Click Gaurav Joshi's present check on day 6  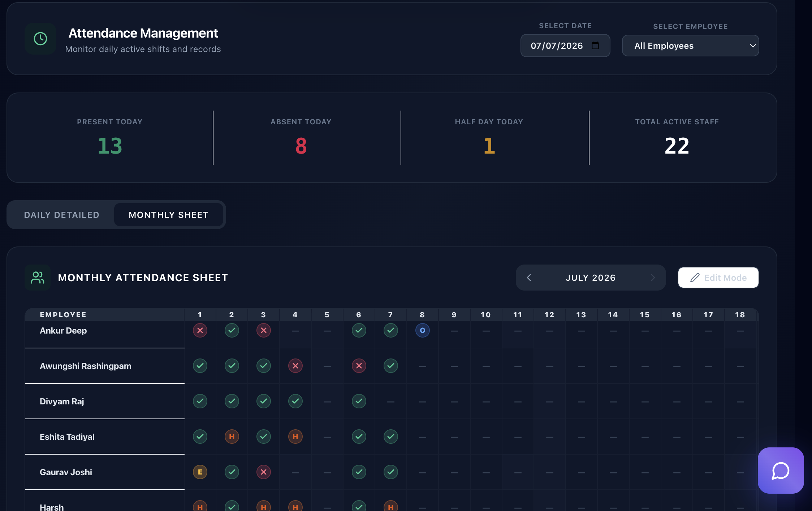point(359,472)
